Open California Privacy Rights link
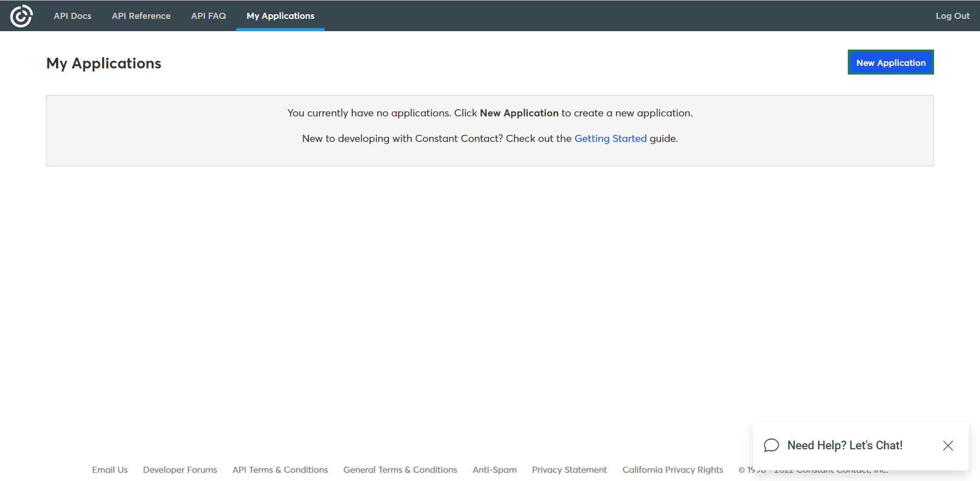This screenshot has height=481, width=980. 672,470
